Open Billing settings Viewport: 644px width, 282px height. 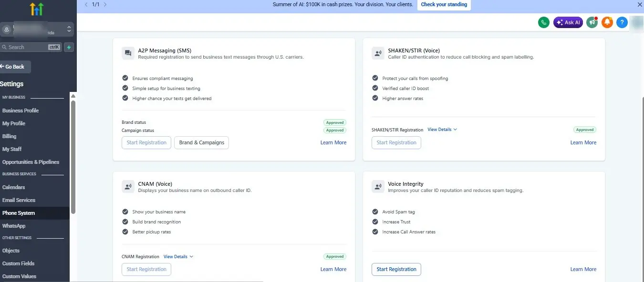pos(10,136)
